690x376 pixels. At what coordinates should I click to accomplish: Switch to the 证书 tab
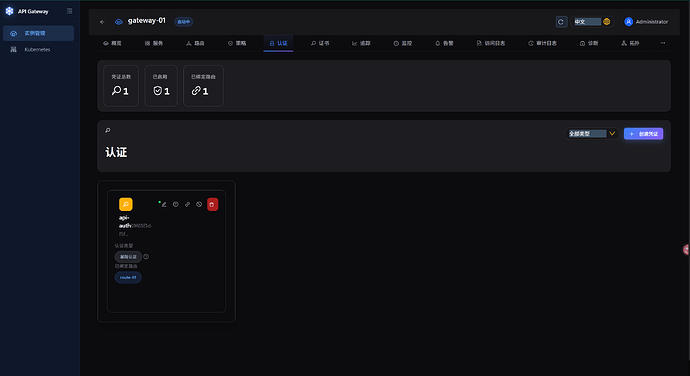click(320, 43)
